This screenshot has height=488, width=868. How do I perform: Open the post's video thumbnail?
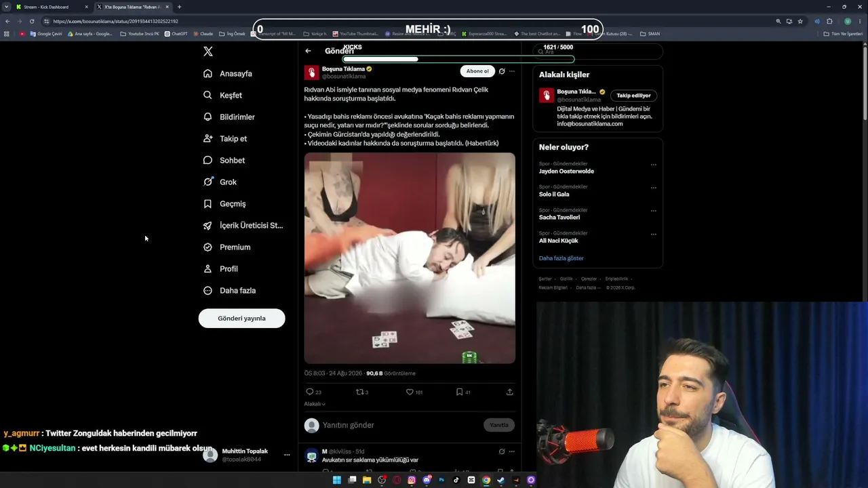(410, 258)
